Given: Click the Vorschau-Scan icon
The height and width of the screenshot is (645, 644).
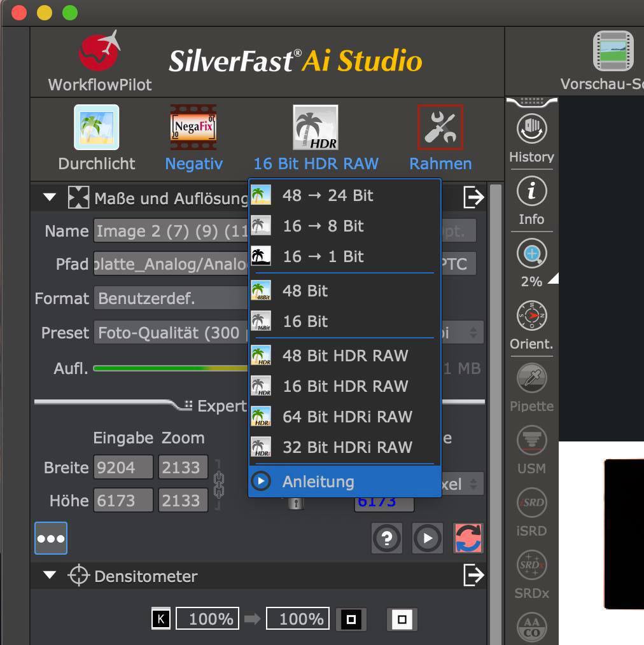Looking at the screenshot, I should [613, 51].
